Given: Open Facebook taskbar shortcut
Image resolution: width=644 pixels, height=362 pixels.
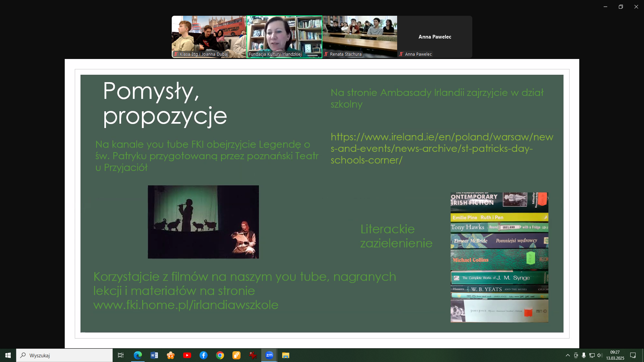Looking at the screenshot, I should 203,355.
